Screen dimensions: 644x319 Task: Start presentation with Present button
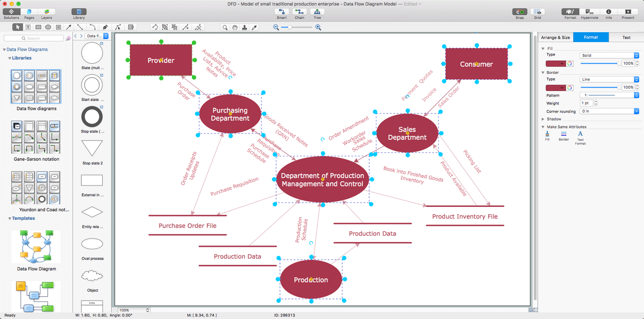pyautogui.click(x=628, y=14)
